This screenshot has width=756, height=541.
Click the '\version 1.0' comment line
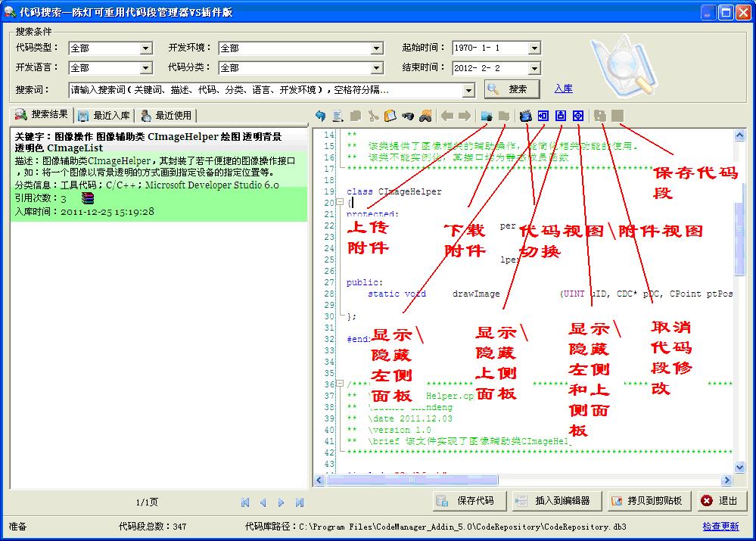[x=400, y=430]
